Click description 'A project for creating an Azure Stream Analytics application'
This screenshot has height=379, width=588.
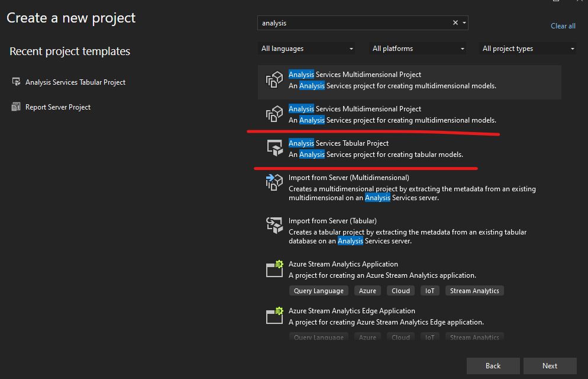(383, 275)
